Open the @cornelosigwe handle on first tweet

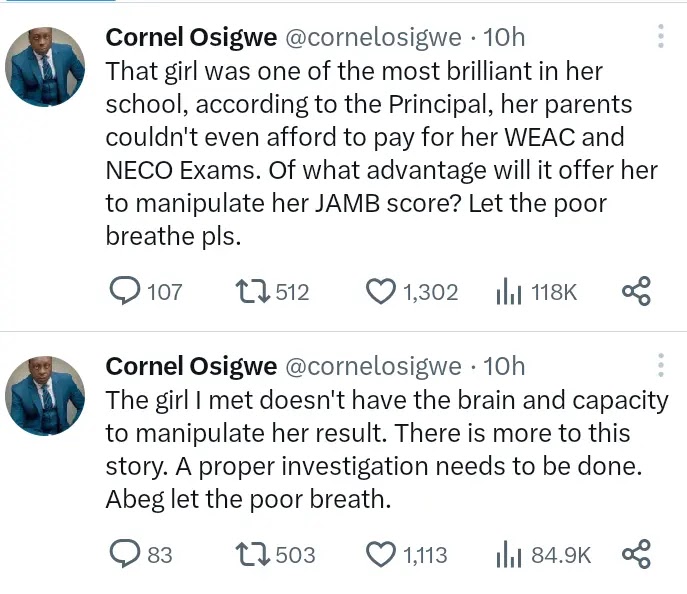coord(374,38)
